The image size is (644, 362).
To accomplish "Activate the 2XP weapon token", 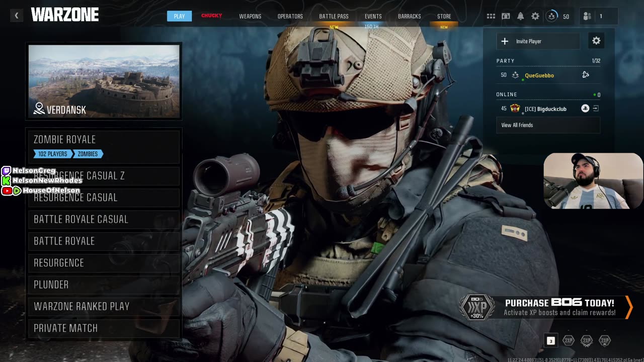I will 587,340.
